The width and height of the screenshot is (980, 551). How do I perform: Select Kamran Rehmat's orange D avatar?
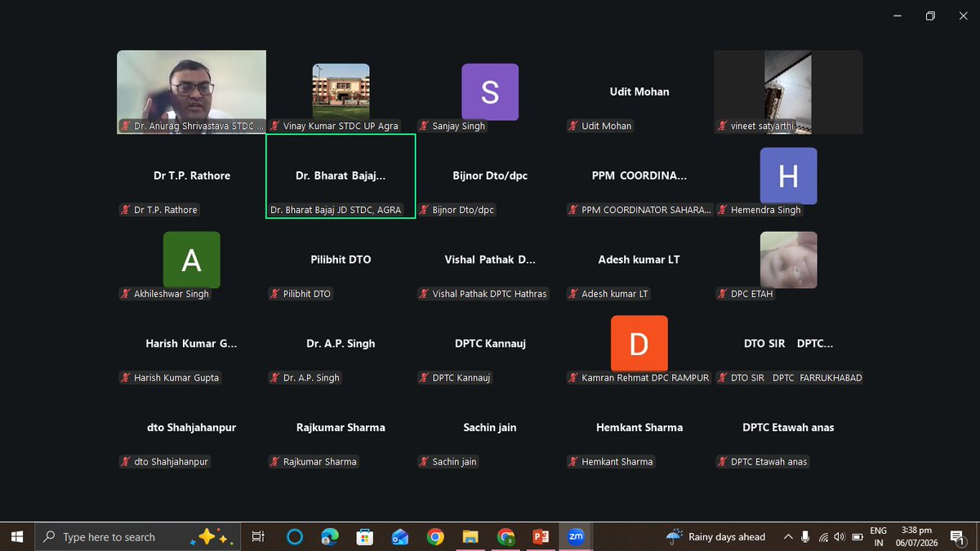[x=639, y=344]
